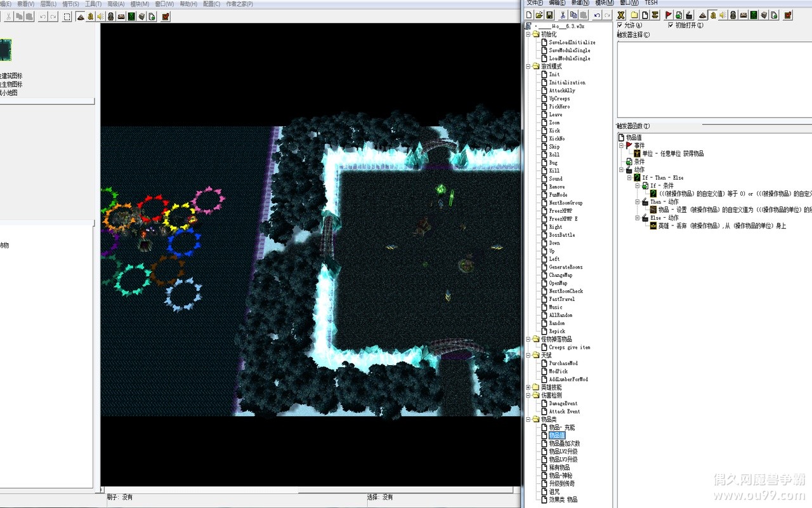Select the 单位 - 任意单位 获得物品 event
The height and width of the screenshot is (508, 812).
672,154
